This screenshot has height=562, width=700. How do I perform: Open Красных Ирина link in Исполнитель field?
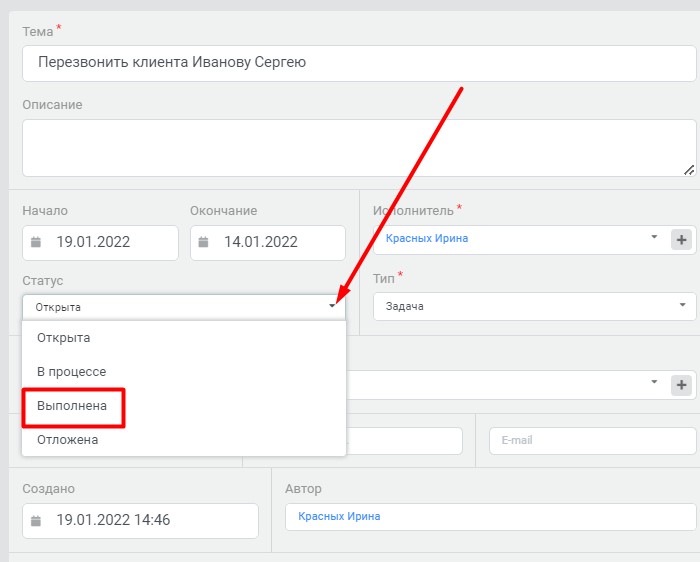(x=427, y=238)
